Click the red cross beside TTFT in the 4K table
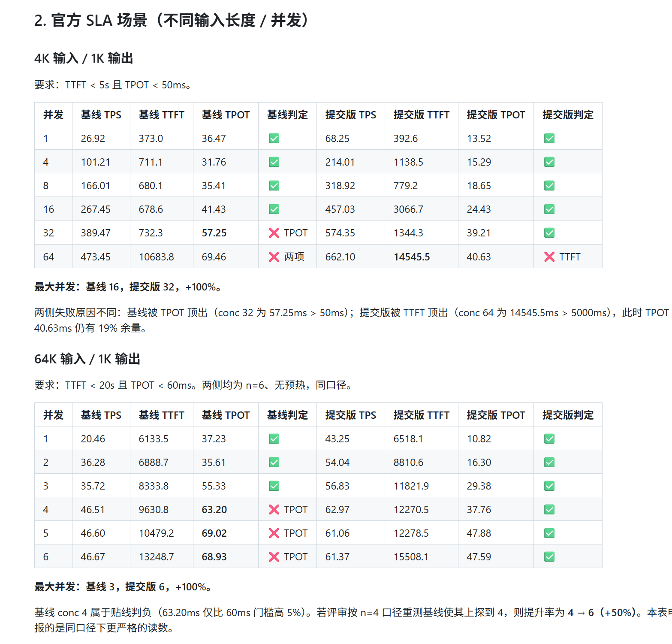Viewport: 672px width, 644px height. coord(549,257)
